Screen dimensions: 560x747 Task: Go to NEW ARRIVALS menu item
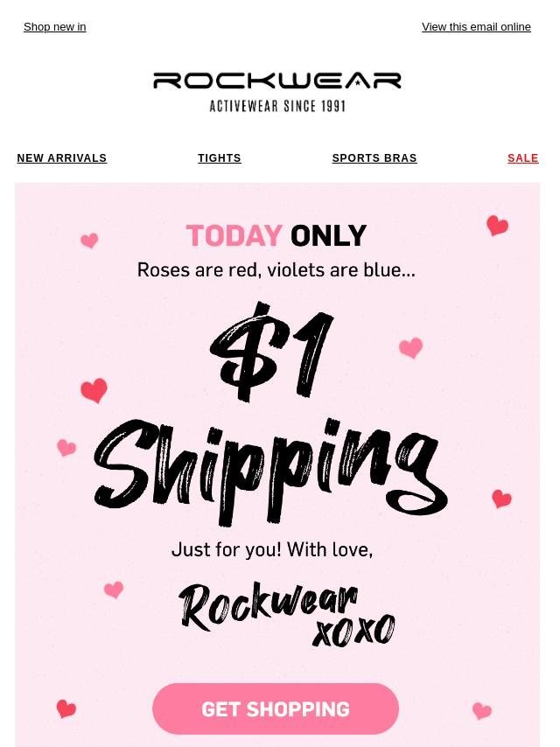(x=62, y=158)
